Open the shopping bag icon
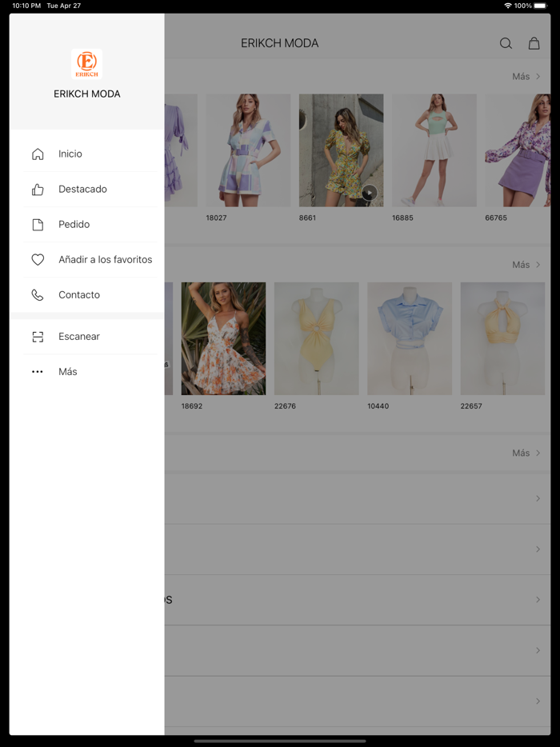 (x=534, y=43)
